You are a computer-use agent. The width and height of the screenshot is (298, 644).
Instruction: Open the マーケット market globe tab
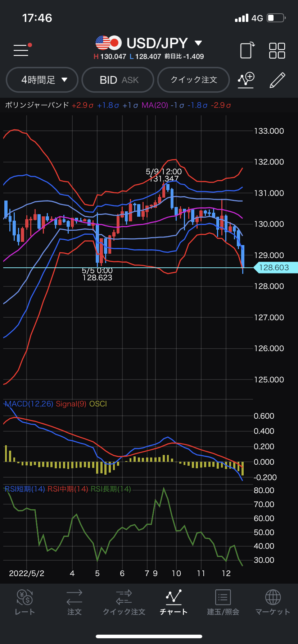point(273,602)
